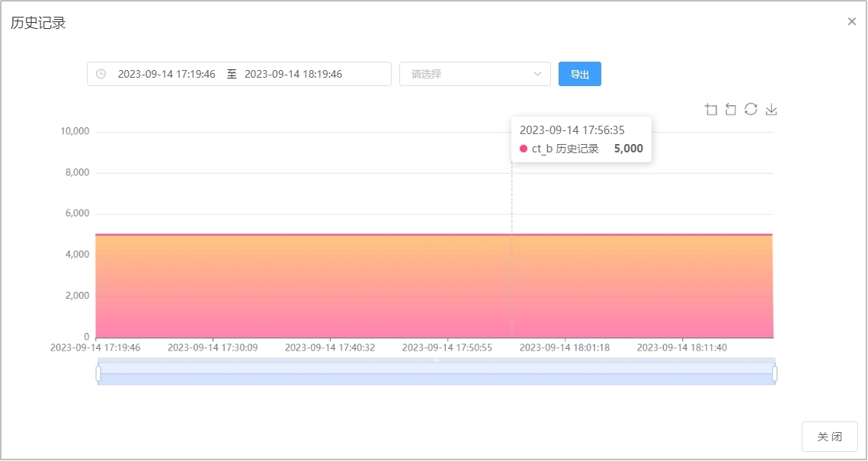Click the chart restore/refresh icon
Screen dimensions: 868x461
[x=751, y=110]
